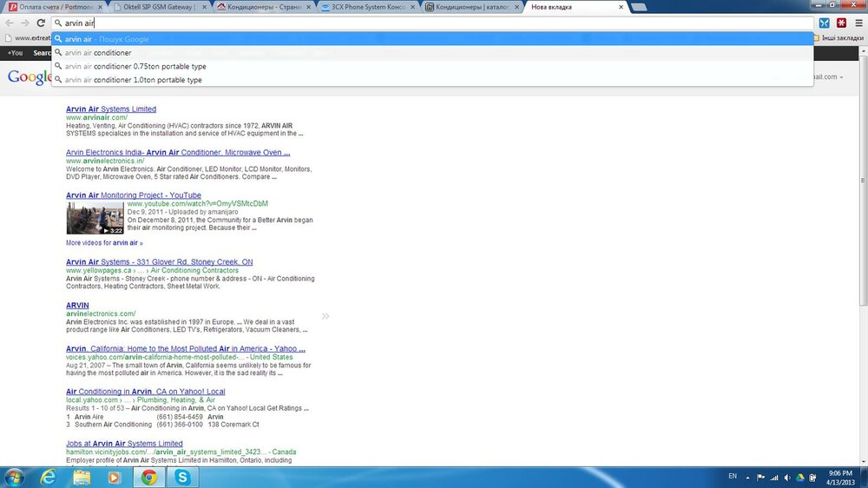Open 'Інші закладки' bookmarks folder
The width and height of the screenshot is (868, 488).
coord(838,38)
